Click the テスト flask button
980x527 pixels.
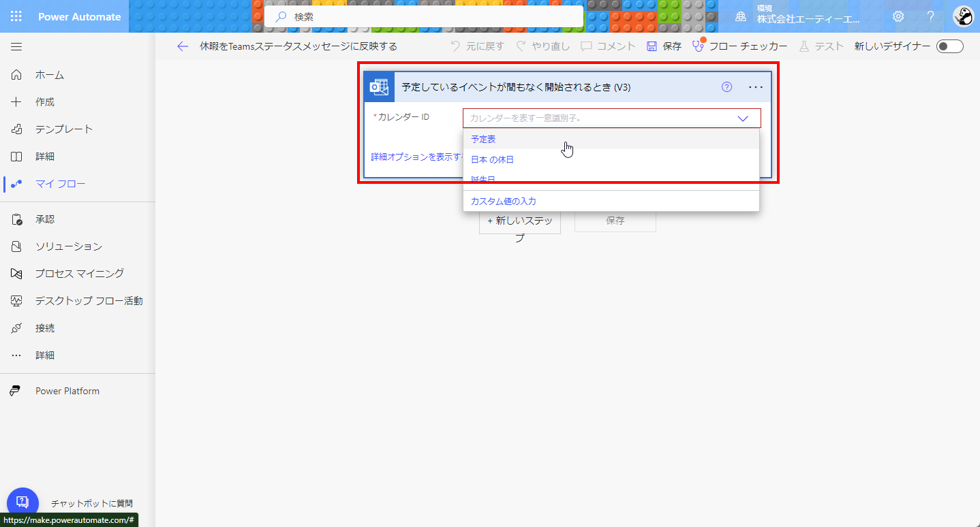point(821,46)
